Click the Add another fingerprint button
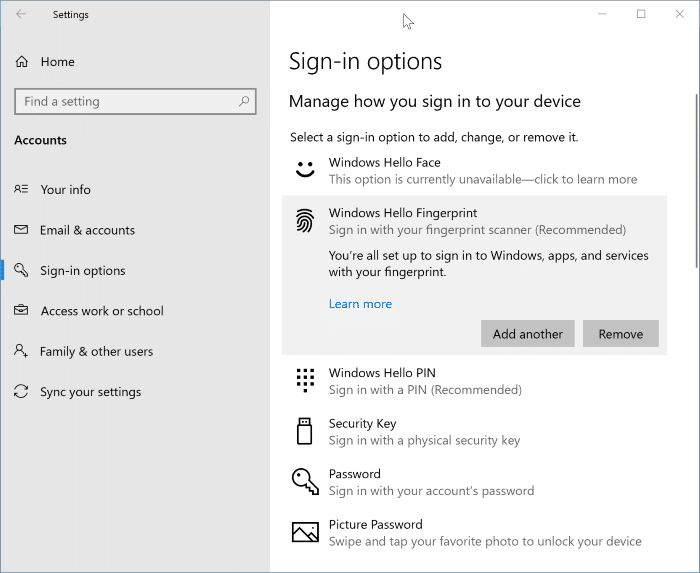 [528, 333]
